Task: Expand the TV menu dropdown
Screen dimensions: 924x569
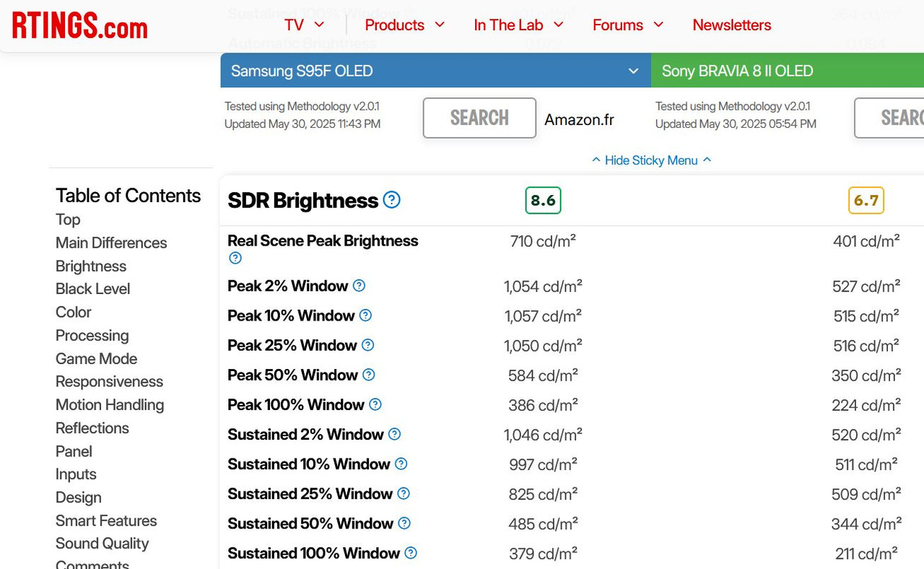Action: (x=305, y=25)
